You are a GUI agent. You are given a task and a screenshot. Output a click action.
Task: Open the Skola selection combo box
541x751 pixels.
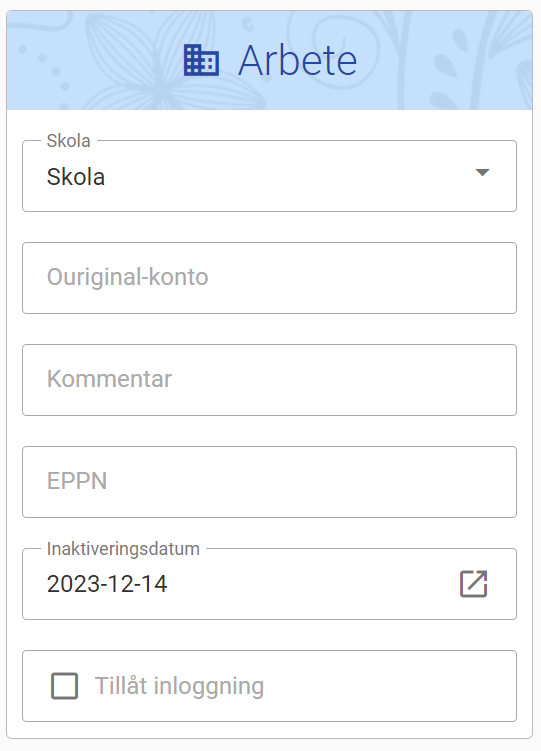(270, 176)
